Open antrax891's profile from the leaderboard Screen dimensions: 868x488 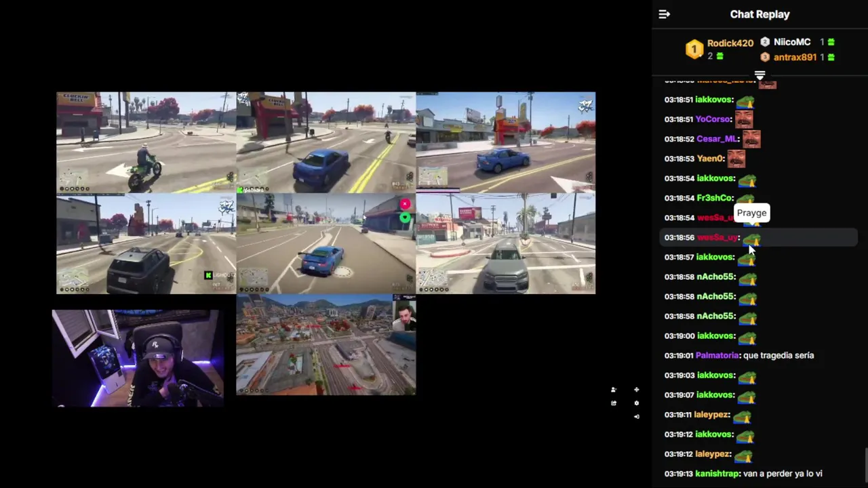(x=795, y=58)
